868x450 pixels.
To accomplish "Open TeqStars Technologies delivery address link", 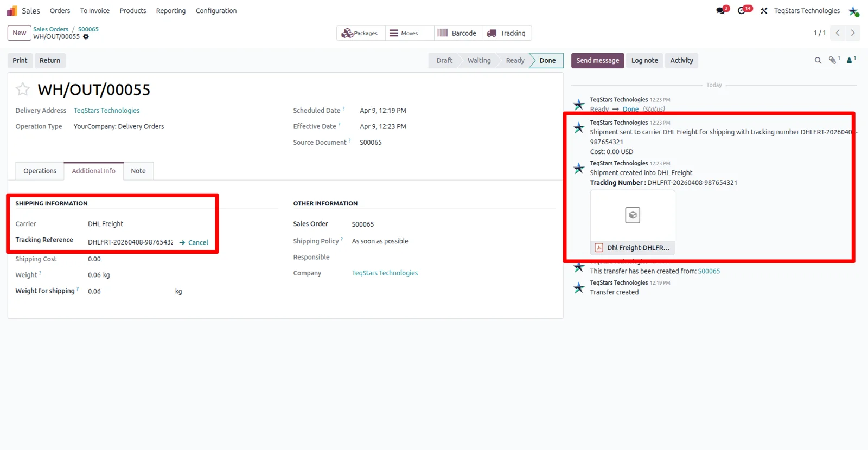I will [x=107, y=111].
